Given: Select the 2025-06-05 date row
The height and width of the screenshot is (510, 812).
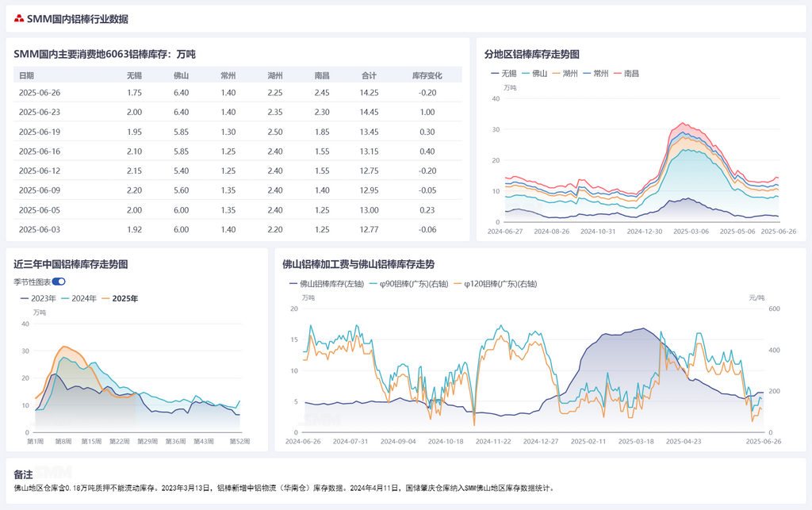Looking at the screenshot, I should (x=238, y=209).
